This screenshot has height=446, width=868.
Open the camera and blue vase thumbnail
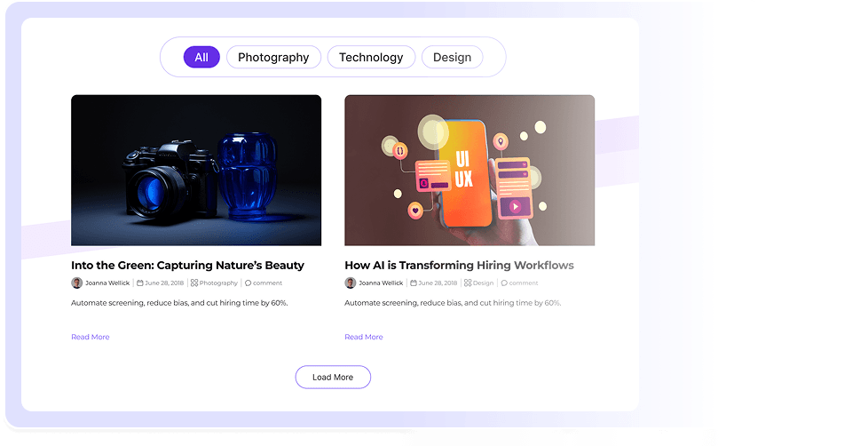[x=196, y=170]
